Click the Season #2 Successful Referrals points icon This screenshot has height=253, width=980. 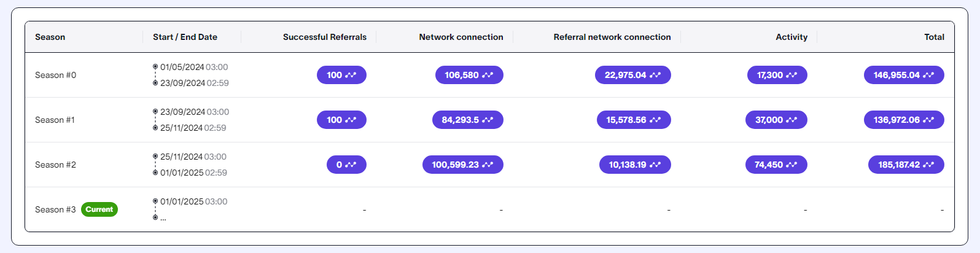click(351, 165)
